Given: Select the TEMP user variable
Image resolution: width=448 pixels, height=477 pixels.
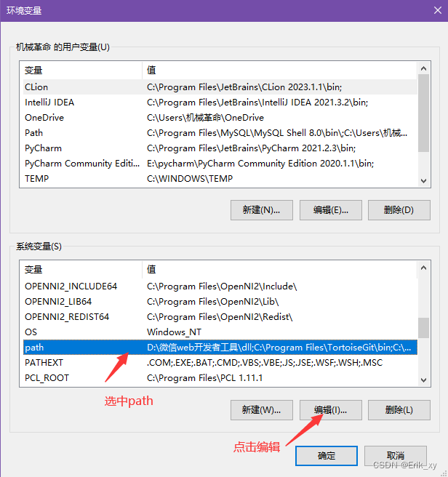Looking at the screenshot, I should [x=220, y=179].
